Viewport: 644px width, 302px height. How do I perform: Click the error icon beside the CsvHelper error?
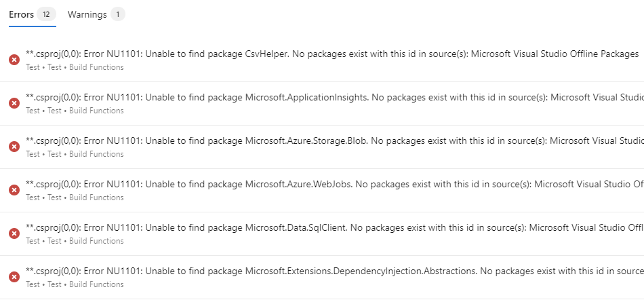[x=14, y=60]
